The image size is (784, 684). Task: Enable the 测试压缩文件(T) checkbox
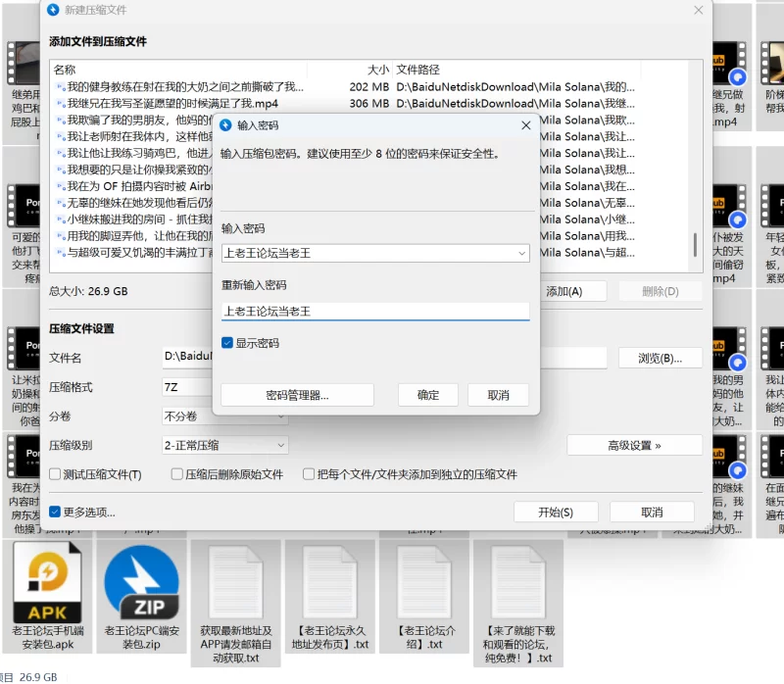coord(56,474)
